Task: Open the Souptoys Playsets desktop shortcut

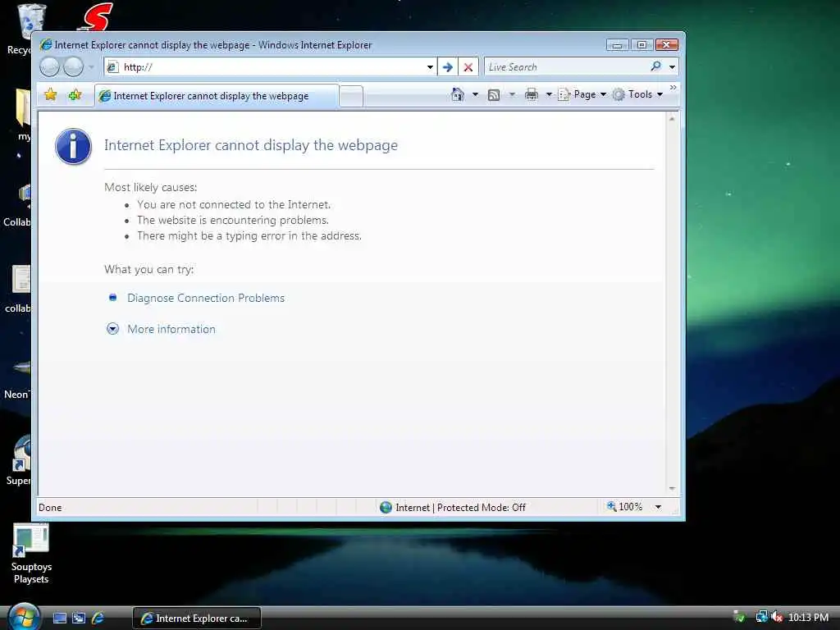Action: point(31,554)
